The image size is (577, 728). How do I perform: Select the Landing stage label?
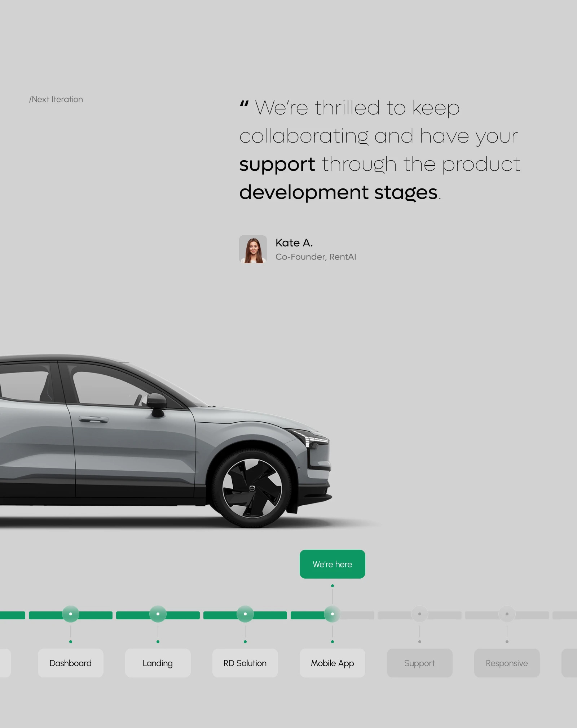point(158,663)
